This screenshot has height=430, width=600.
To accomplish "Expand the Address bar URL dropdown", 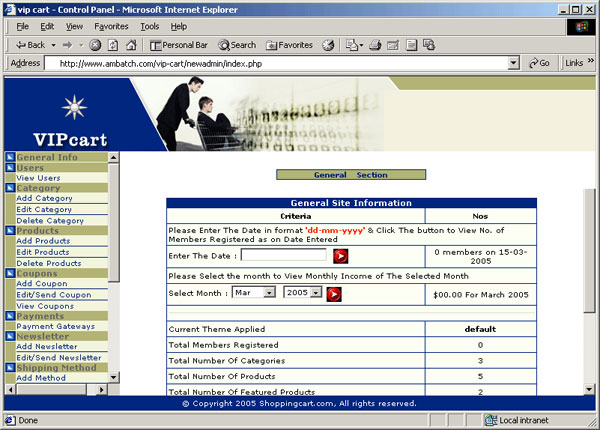I will tap(513, 63).
